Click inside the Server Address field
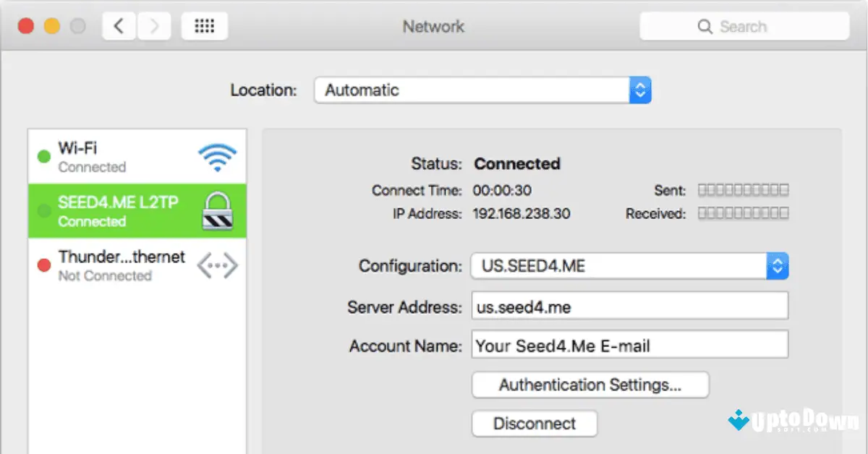This screenshot has width=868, height=454. (x=629, y=306)
